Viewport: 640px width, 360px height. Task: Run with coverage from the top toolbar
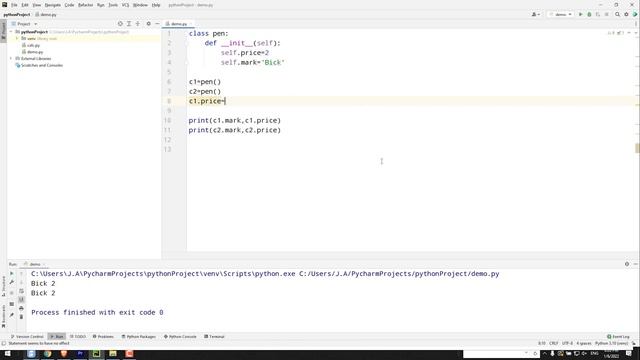pyautogui.click(x=598, y=14)
